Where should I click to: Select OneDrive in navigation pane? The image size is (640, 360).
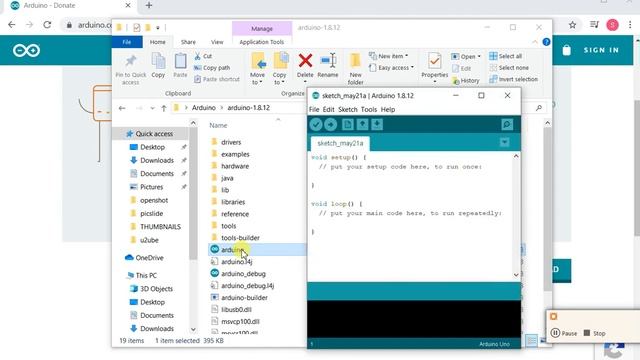[x=144, y=258]
